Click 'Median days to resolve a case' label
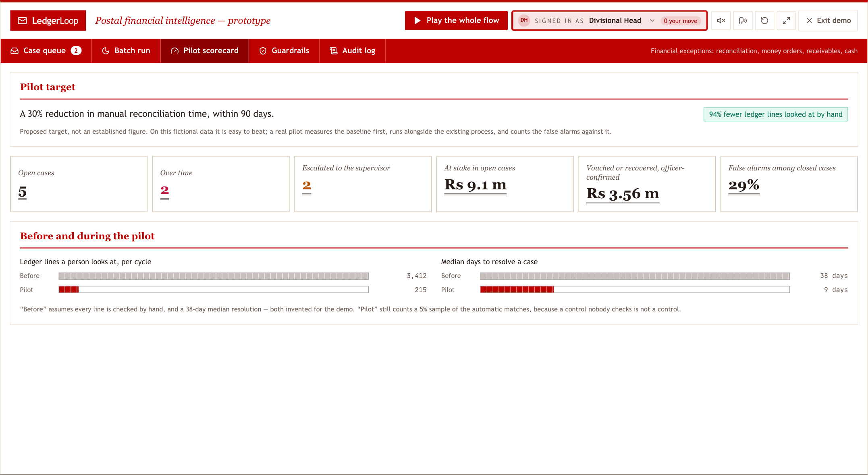The height and width of the screenshot is (475, 868). pyautogui.click(x=489, y=262)
